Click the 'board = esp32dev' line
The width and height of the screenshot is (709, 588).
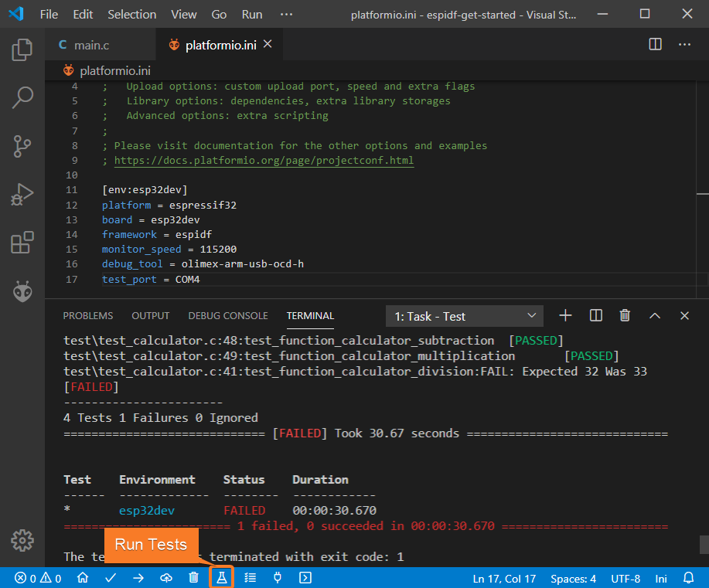151,219
